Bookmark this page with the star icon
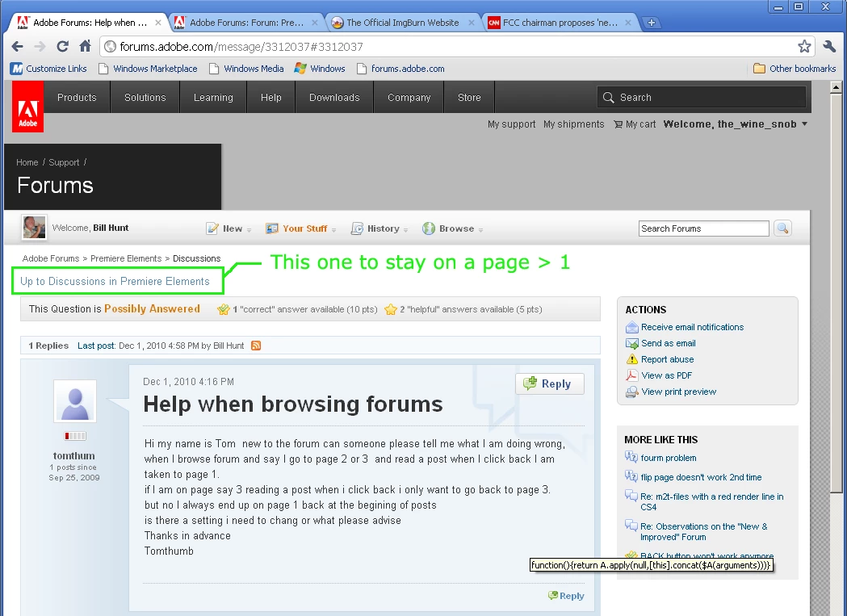 tap(804, 47)
